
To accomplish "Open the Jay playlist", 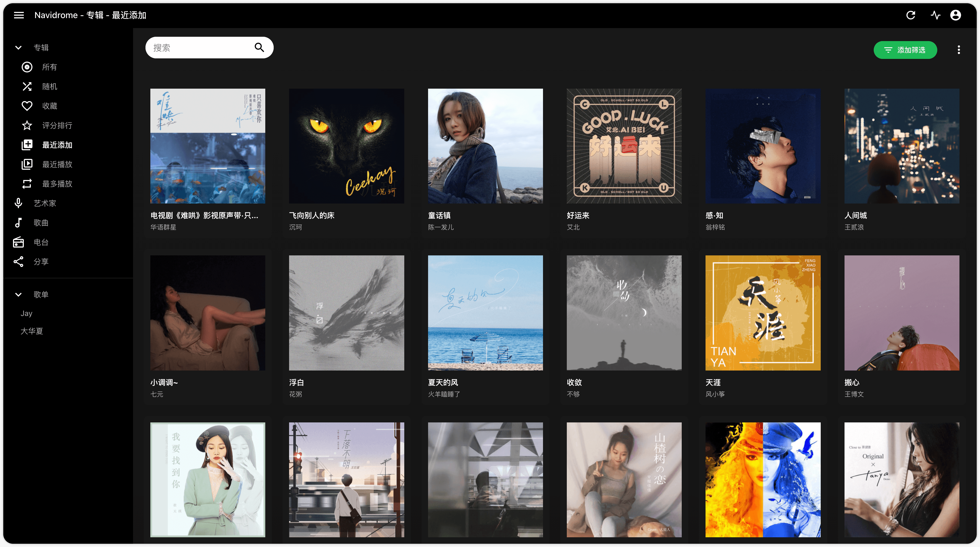I will click(26, 313).
